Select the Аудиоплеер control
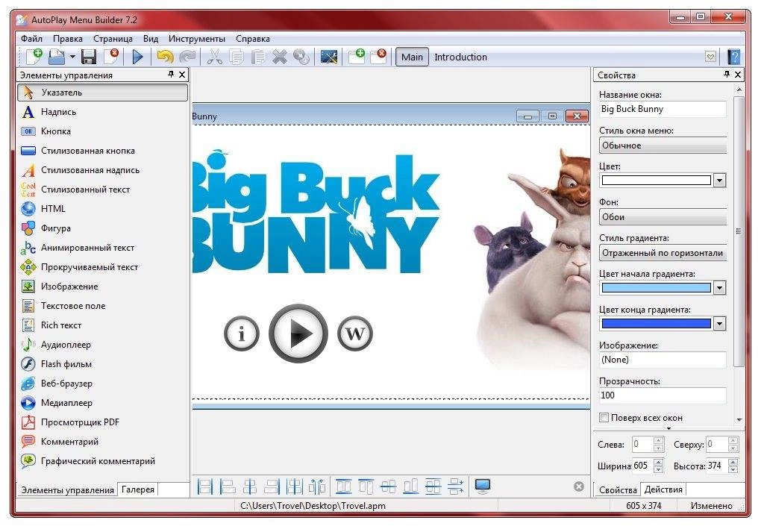 tap(102, 345)
